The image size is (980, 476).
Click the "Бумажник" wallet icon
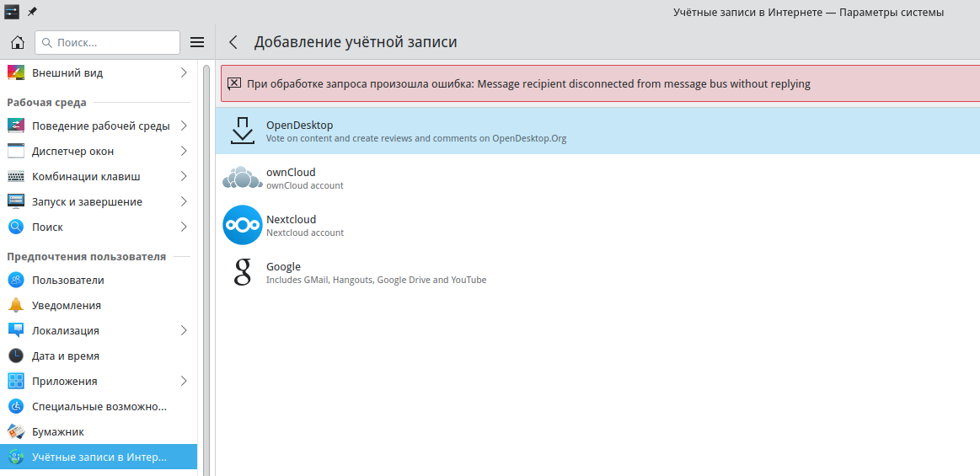point(16,431)
